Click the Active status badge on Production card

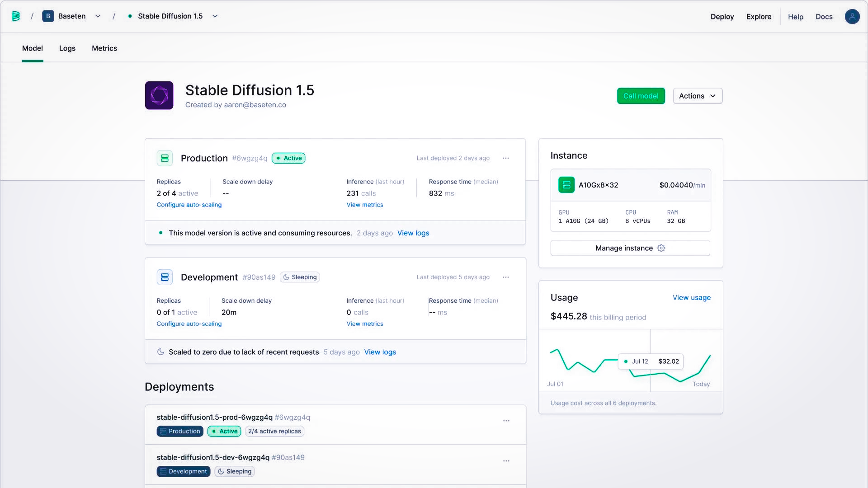tap(288, 158)
